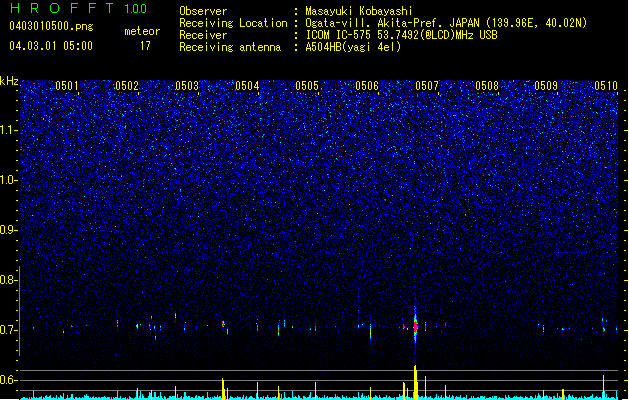Click the 0507 time marker

click(x=427, y=86)
